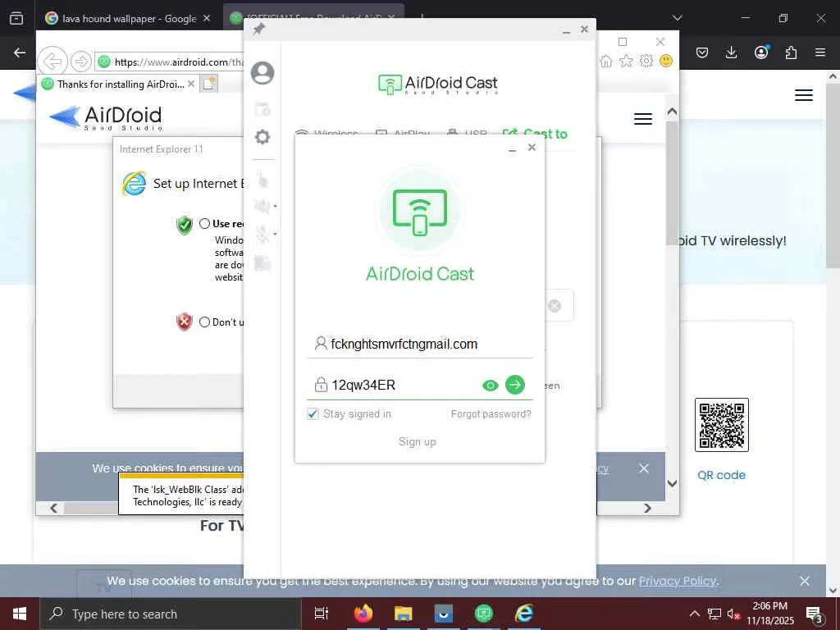This screenshot has height=630, width=840.
Task: Pin the AirDroid Cast window
Action: [258, 29]
